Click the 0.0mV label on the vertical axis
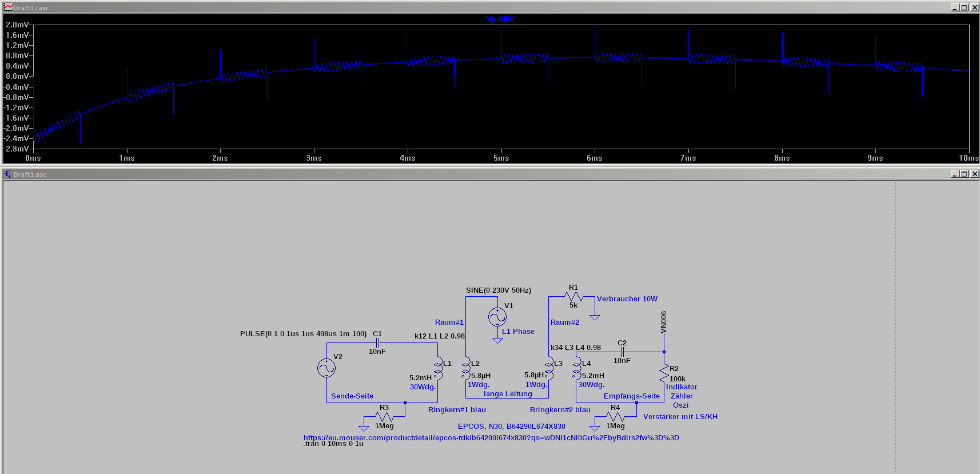Screen dimensions: 980x474 tap(17, 76)
